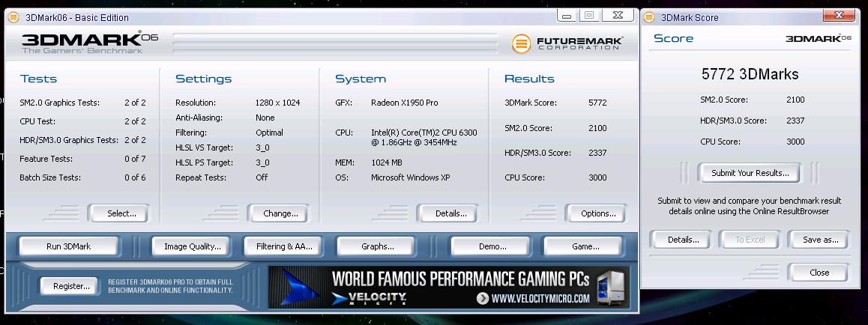Click the '5772 3DMarks' score heading

point(750,74)
